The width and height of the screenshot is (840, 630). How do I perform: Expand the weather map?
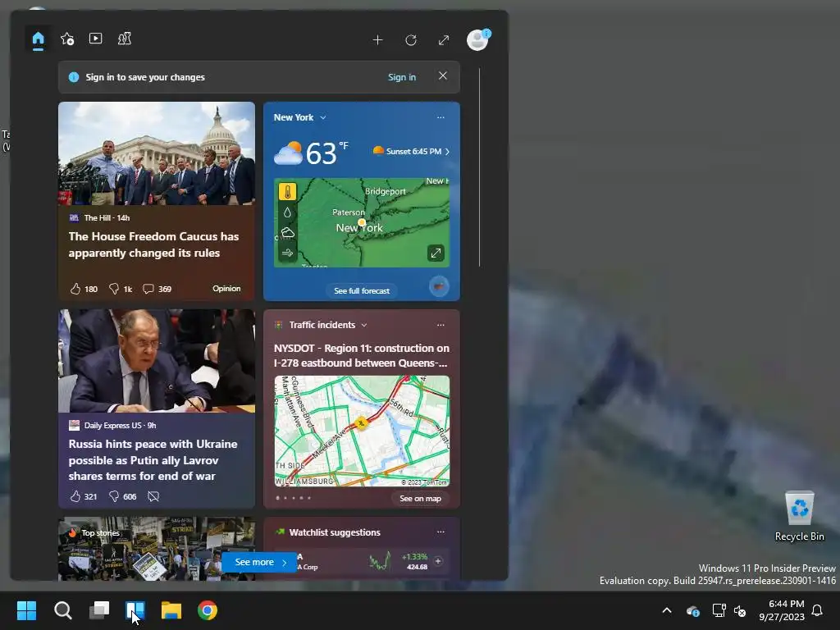[436, 253]
